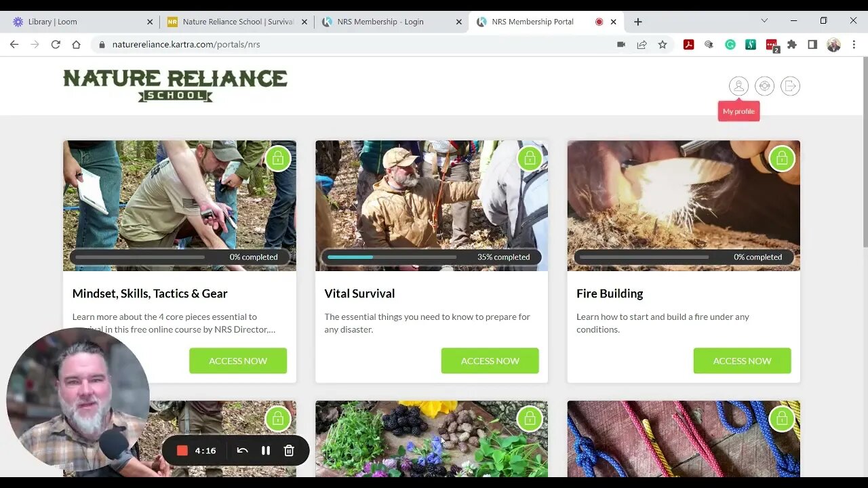This screenshot has height=488, width=868.
Task: Restart the Loom recording with the undo arrow
Action: pyautogui.click(x=242, y=451)
